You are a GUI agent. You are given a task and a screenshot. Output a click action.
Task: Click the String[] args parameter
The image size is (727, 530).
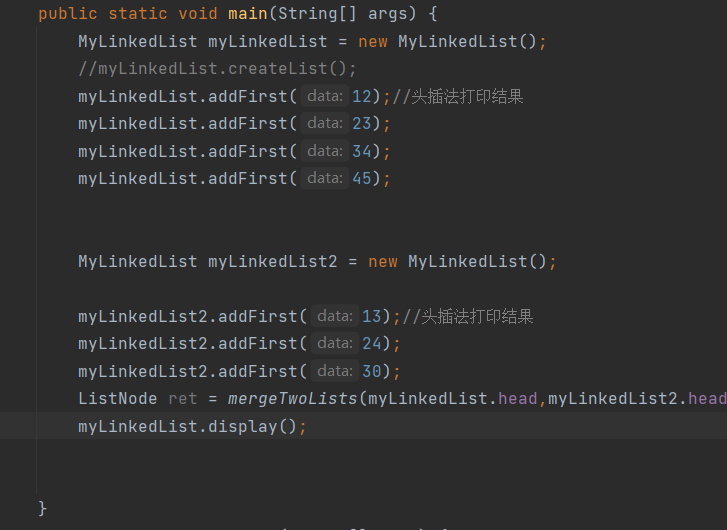point(342,13)
